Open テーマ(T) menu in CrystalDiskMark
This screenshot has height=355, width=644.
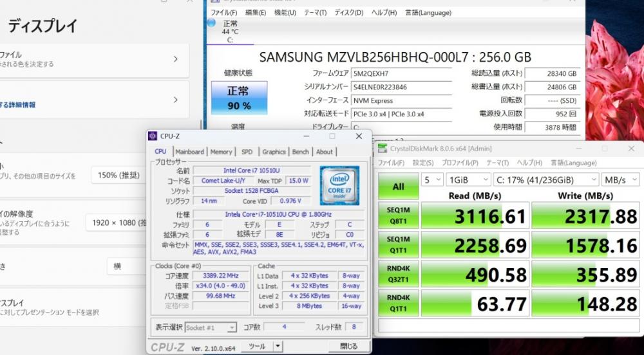497,163
